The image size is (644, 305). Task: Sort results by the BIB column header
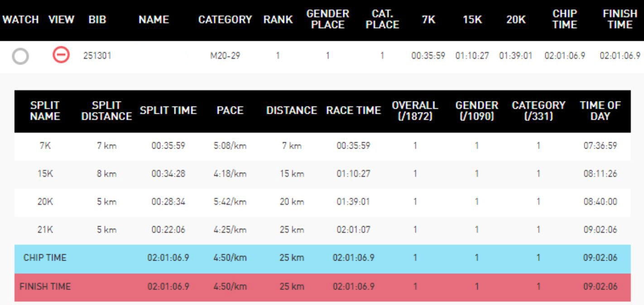[x=97, y=20]
